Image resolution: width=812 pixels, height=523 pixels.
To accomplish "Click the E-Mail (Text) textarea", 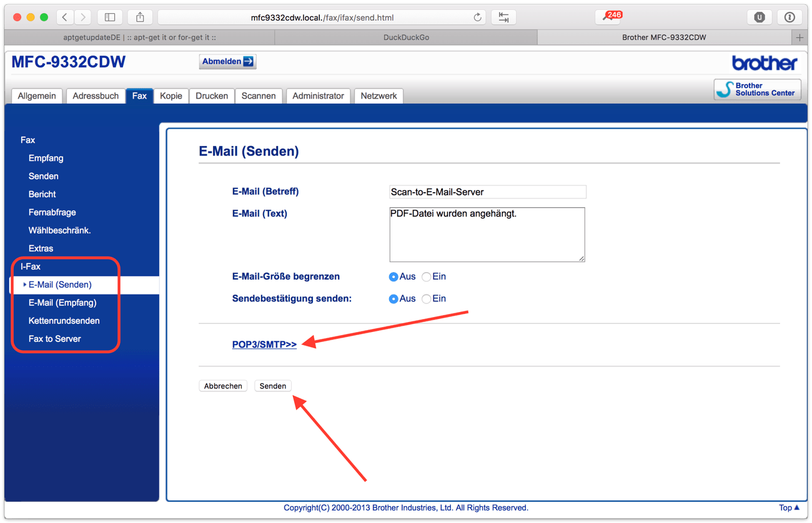I will click(487, 235).
